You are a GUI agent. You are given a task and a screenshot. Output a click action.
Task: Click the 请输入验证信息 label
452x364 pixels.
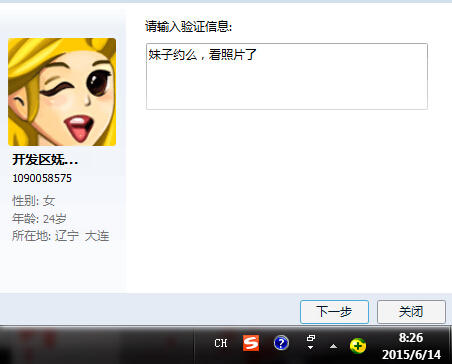tap(188, 26)
